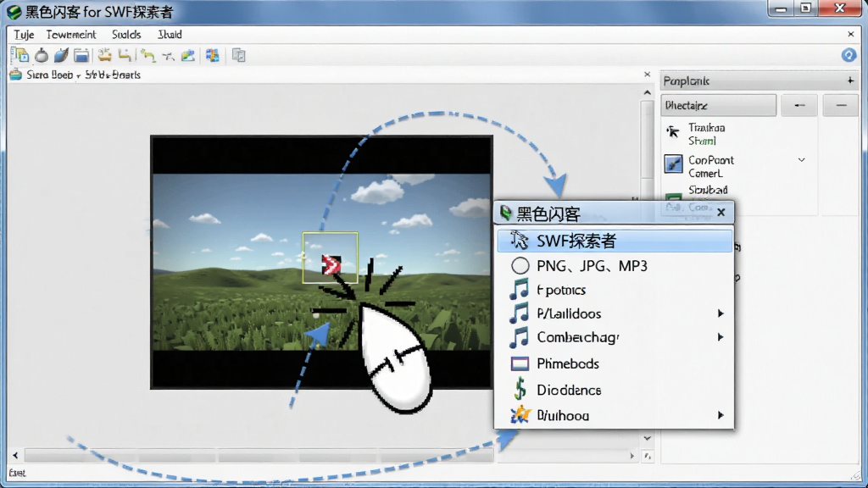Click the blue multicolor grid toolbar icon
Viewport: 868px width, 488px height.
pos(213,55)
